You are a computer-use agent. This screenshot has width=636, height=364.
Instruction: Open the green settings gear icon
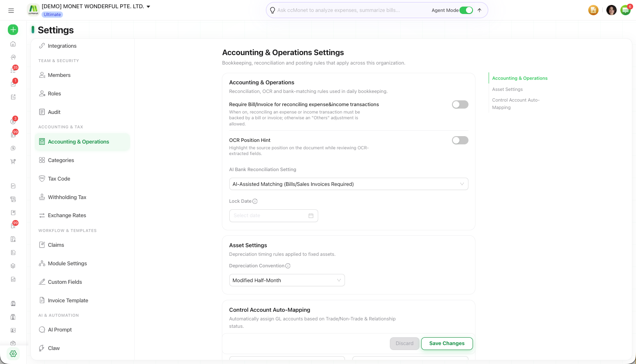pyautogui.click(x=13, y=354)
